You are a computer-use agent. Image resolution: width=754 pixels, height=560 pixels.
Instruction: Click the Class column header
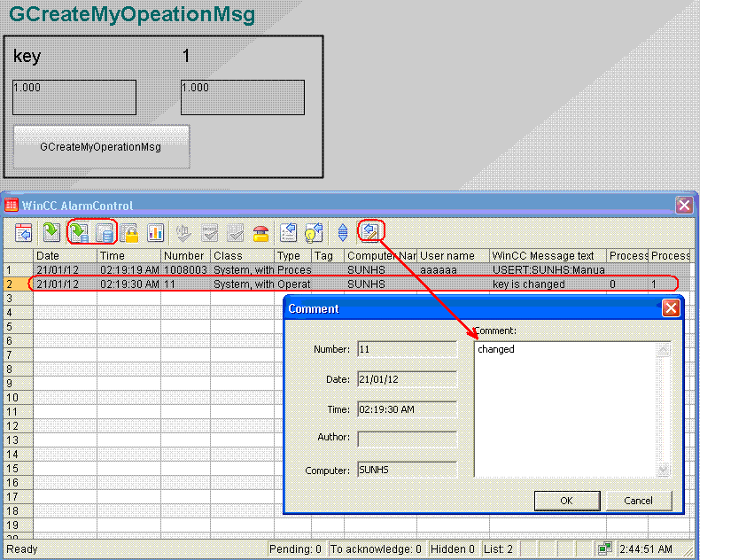243,255
